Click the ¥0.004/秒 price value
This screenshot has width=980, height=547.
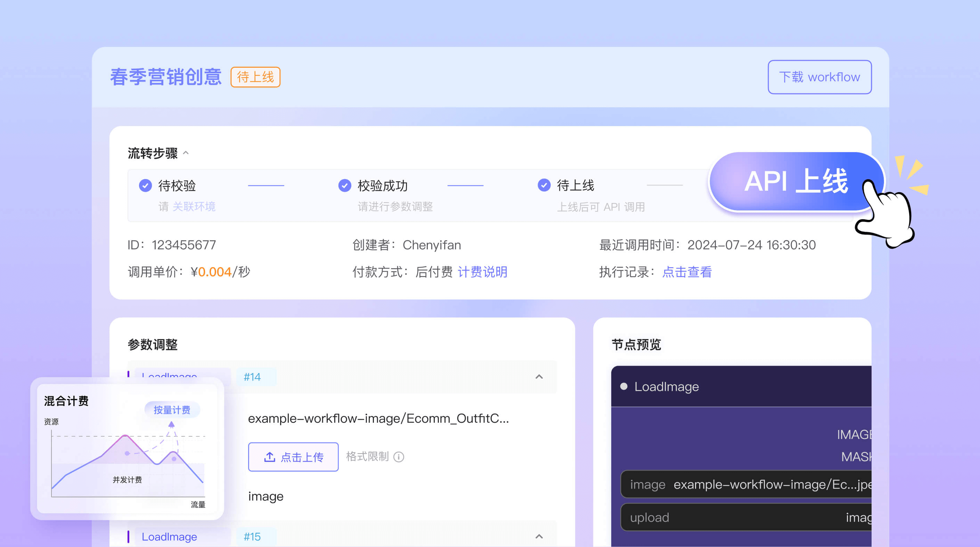click(220, 272)
